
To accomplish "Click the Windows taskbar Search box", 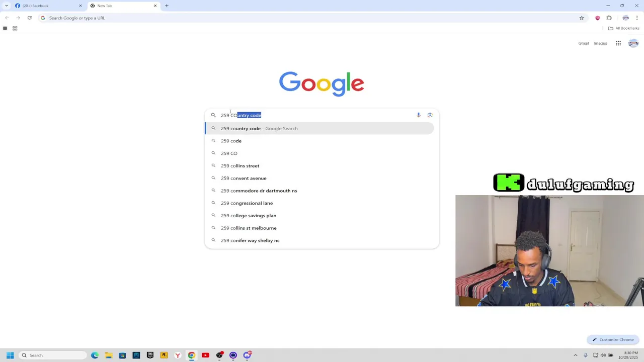I will point(52,355).
